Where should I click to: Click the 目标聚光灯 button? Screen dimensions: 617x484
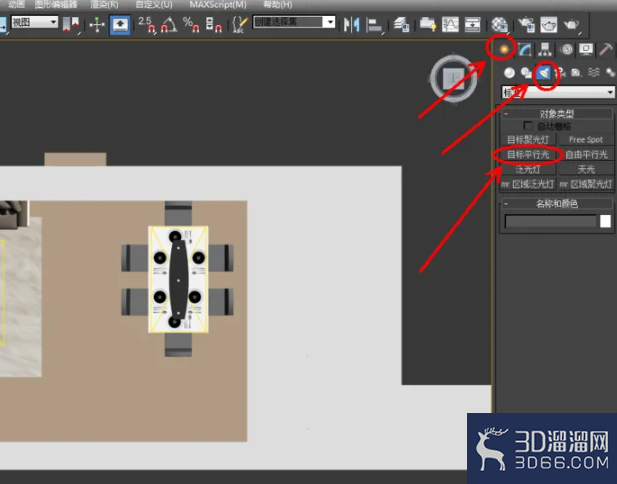click(528, 140)
